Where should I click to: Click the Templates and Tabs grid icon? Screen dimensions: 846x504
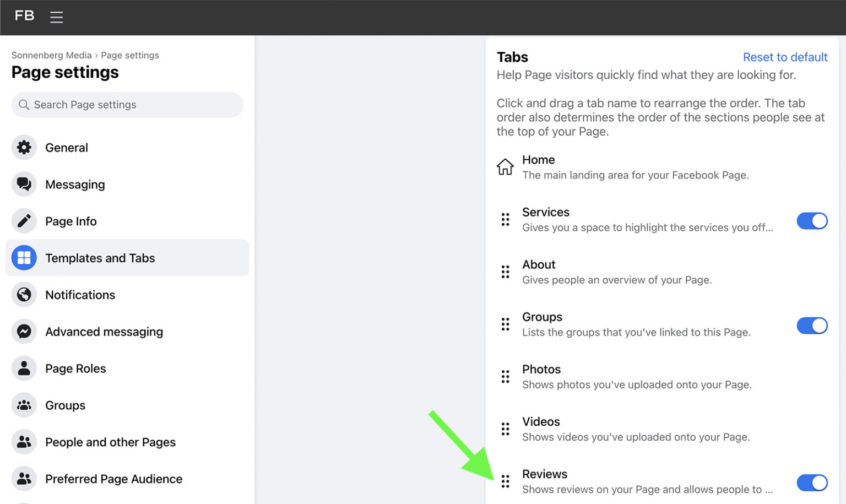coord(24,257)
